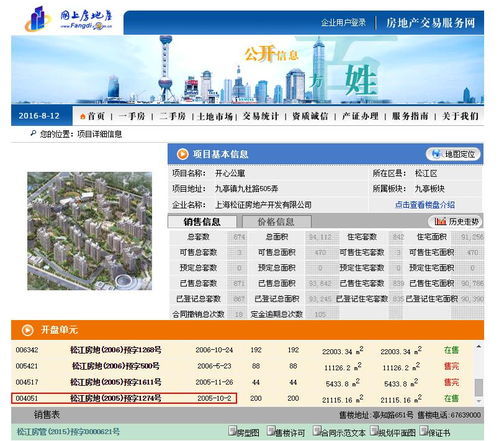499x441 pixels.
Task: Open the 交易统计 menu
Action: point(260,116)
